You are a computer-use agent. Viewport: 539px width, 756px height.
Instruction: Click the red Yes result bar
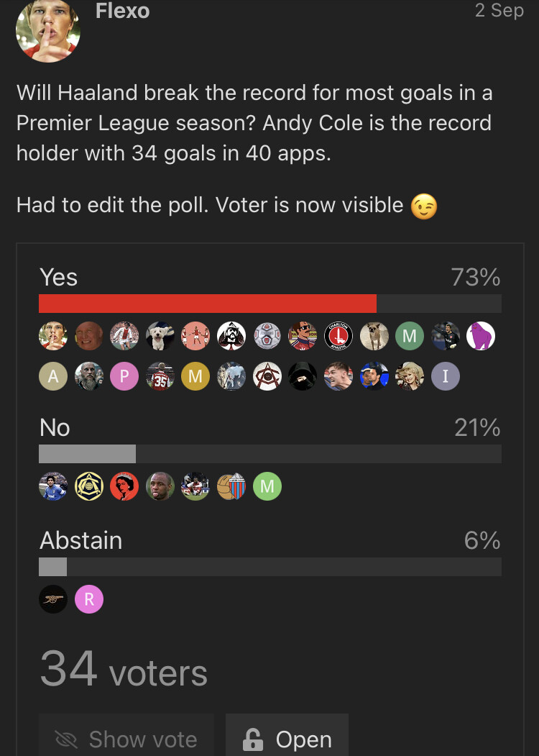pyautogui.click(x=208, y=304)
